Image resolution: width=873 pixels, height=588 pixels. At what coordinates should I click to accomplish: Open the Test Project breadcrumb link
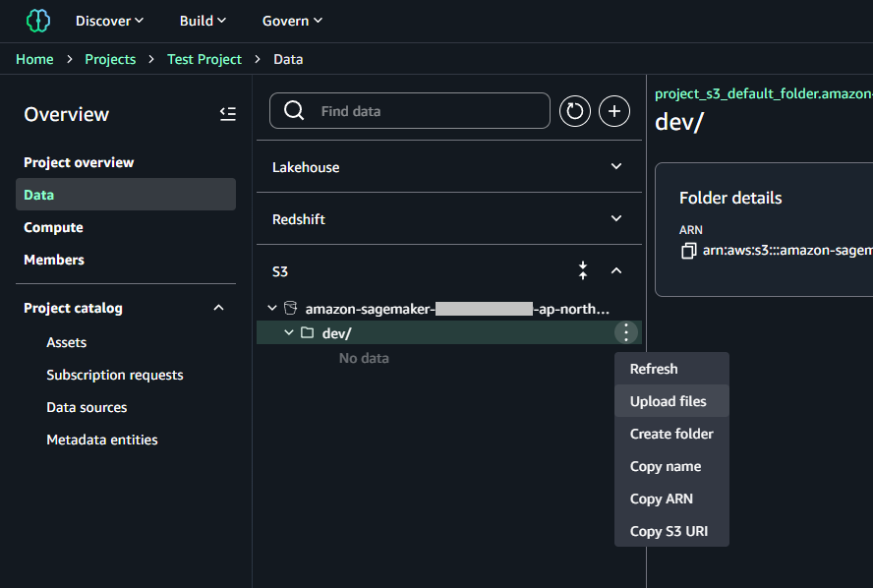tap(204, 59)
